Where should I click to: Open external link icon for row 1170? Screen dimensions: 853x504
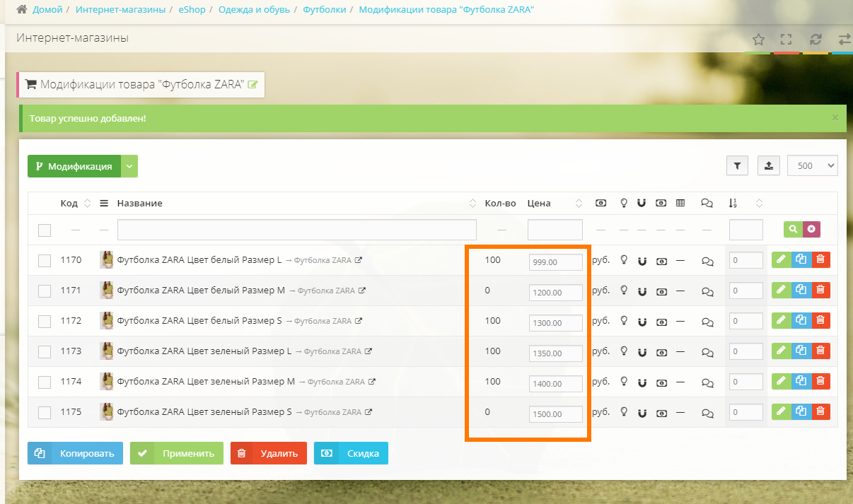coord(359,260)
